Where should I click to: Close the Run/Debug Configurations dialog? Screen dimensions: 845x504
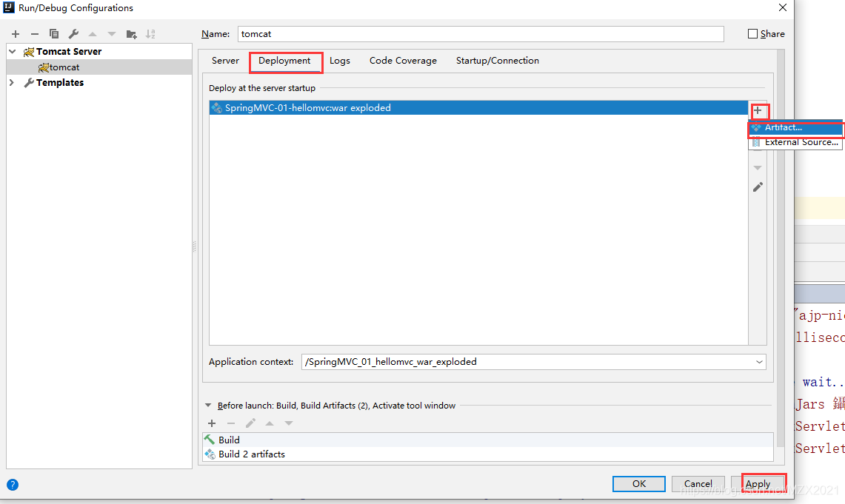pos(783,7)
